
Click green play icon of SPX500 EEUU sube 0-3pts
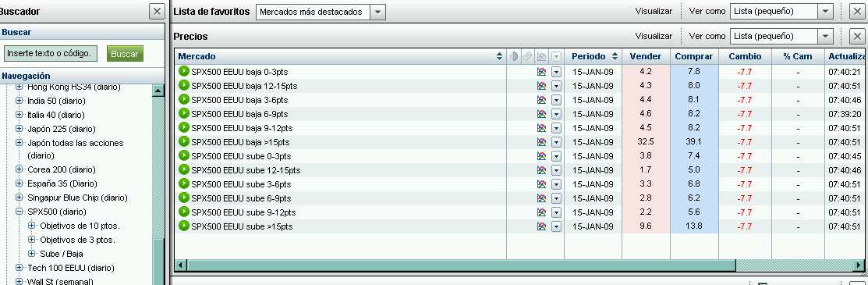pyautogui.click(x=184, y=156)
